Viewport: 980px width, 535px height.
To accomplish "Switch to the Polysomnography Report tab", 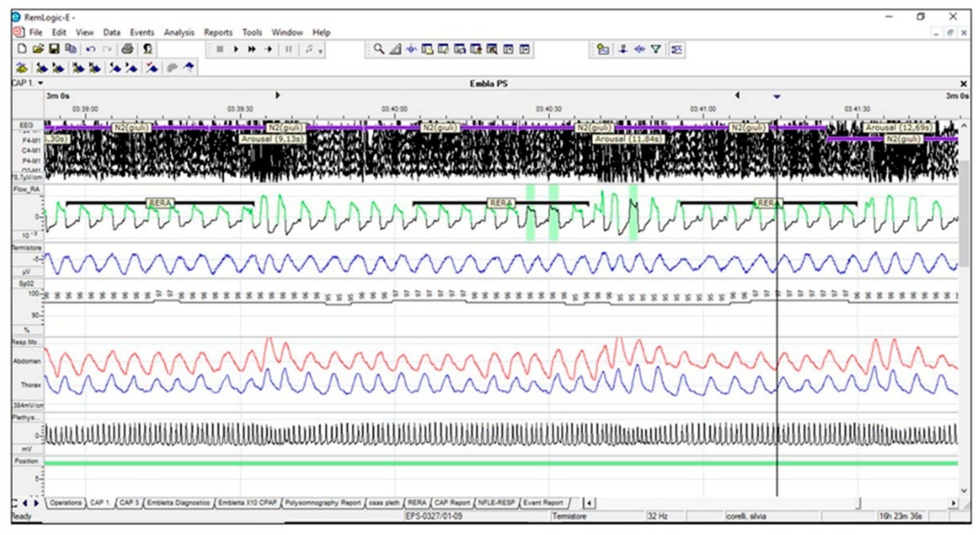I will (323, 503).
